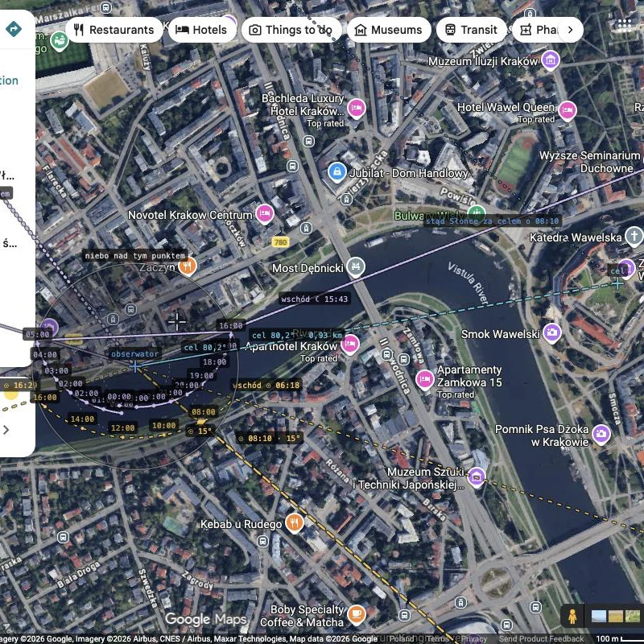Filter map by Restaurants chip
644x644 pixels.
click(114, 30)
